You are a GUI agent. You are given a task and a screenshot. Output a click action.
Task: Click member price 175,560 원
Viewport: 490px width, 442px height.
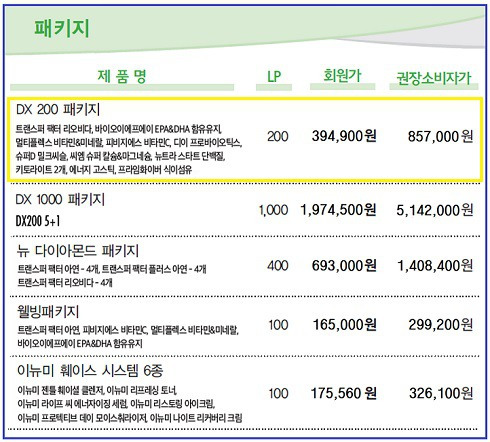344,393
